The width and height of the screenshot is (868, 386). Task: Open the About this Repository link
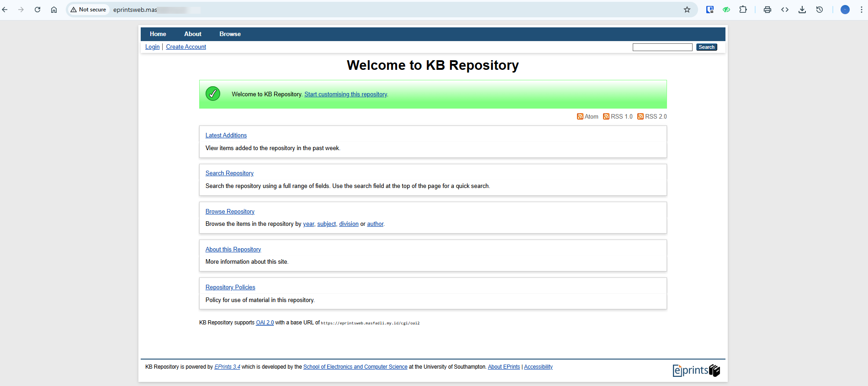[233, 250]
